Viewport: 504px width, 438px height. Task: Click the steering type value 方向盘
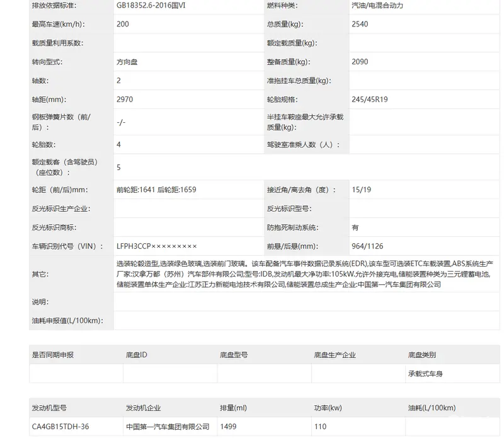pyautogui.click(x=128, y=62)
